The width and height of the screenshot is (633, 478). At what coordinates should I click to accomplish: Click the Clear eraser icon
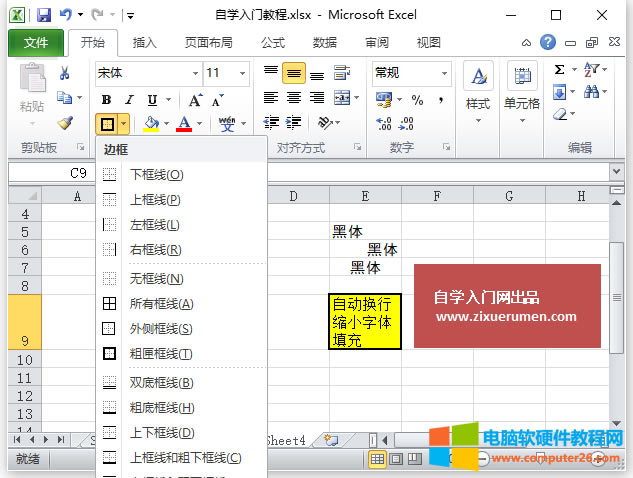point(560,114)
